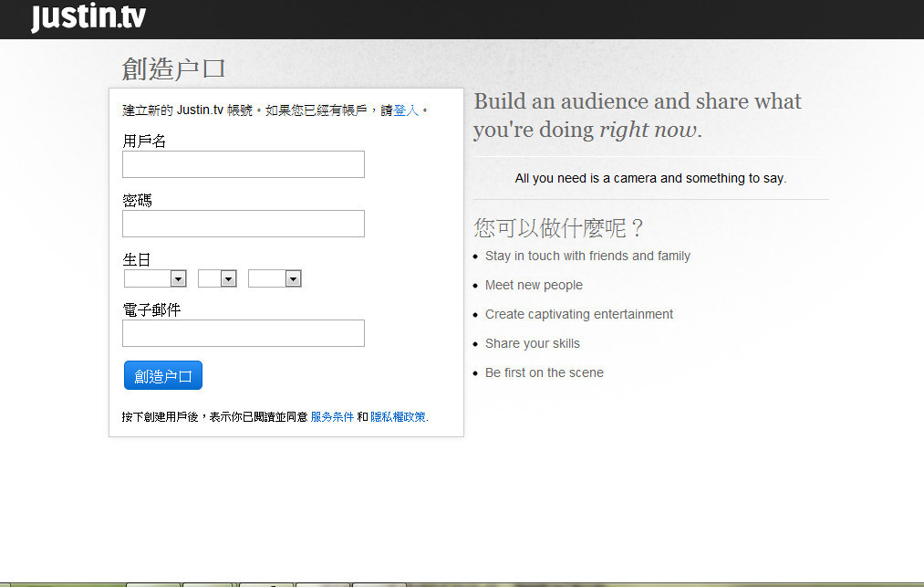Click the justin.tv logo
Viewport: 924px width, 587px height.
coord(88,17)
